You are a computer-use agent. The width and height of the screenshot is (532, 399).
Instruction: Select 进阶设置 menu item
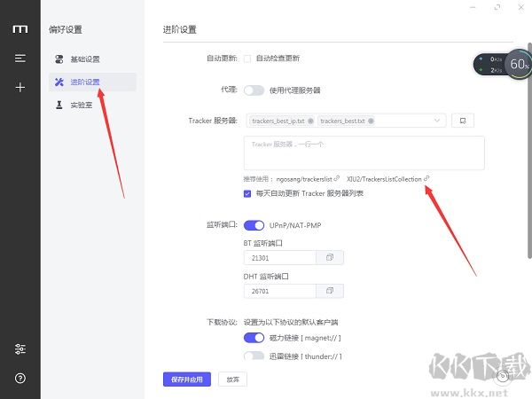click(x=92, y=82)
